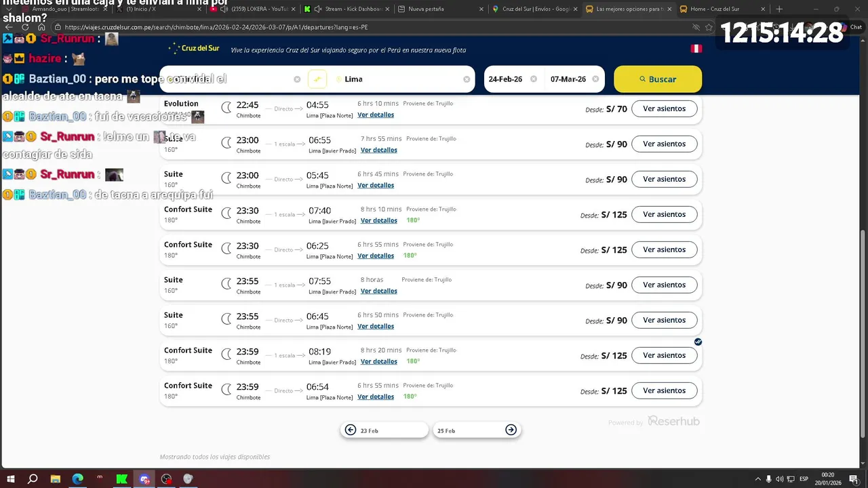Go to next day 25 Feb

tap(477, 430)
